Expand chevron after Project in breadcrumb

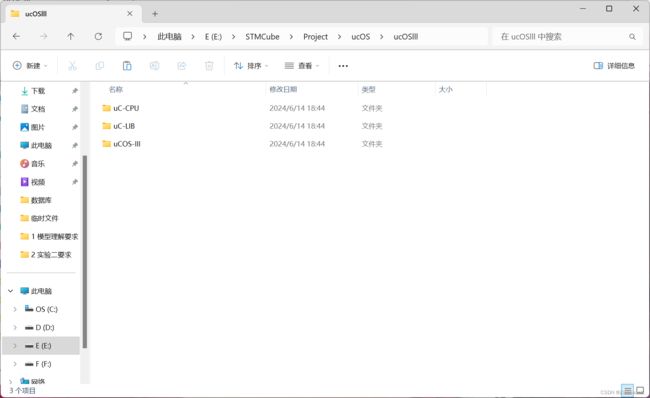340,36
